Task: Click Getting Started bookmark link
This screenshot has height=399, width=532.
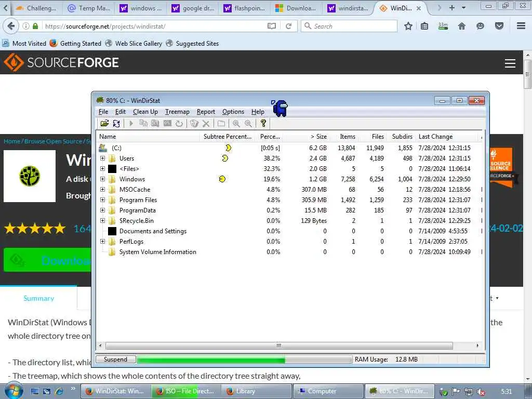Action: coord(75,44)
